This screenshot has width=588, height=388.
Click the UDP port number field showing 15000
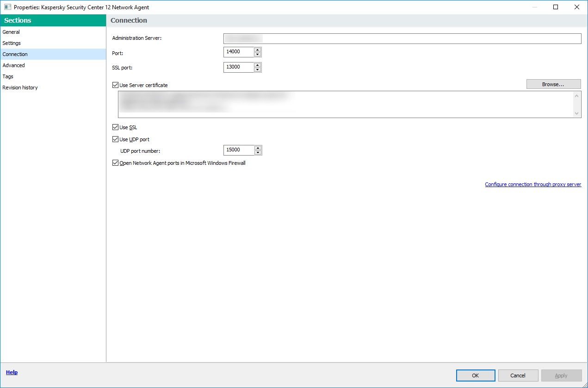point(239,150)
